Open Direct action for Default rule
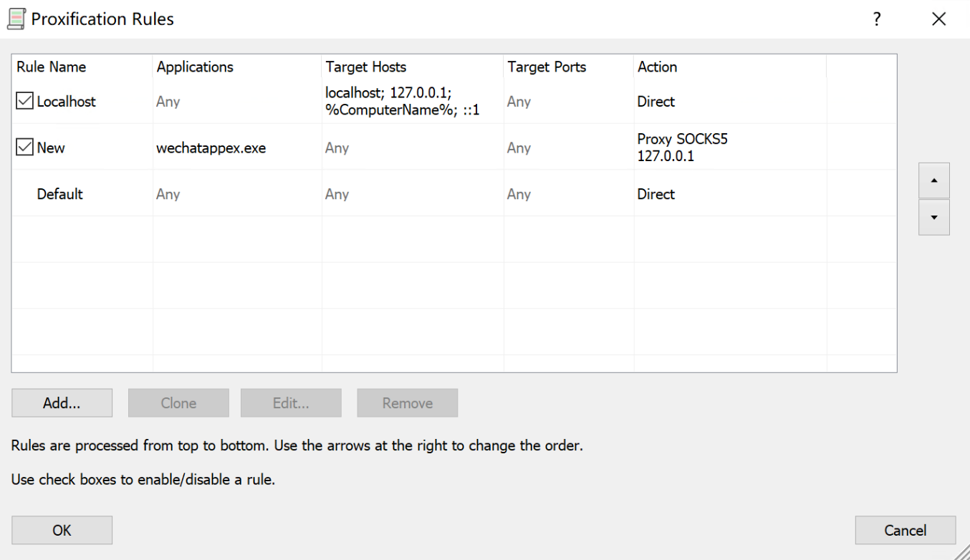The height and width of the screenshot is (560, 970). click(656, 194)
